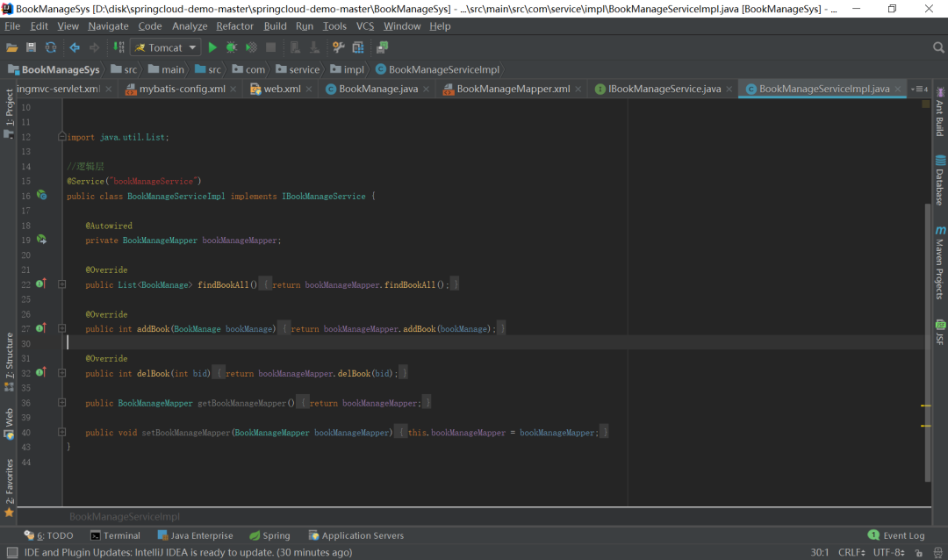Change CRLF line separator in status bar
The width and height of the screenshot is (948, 560).
click(851, 552)
